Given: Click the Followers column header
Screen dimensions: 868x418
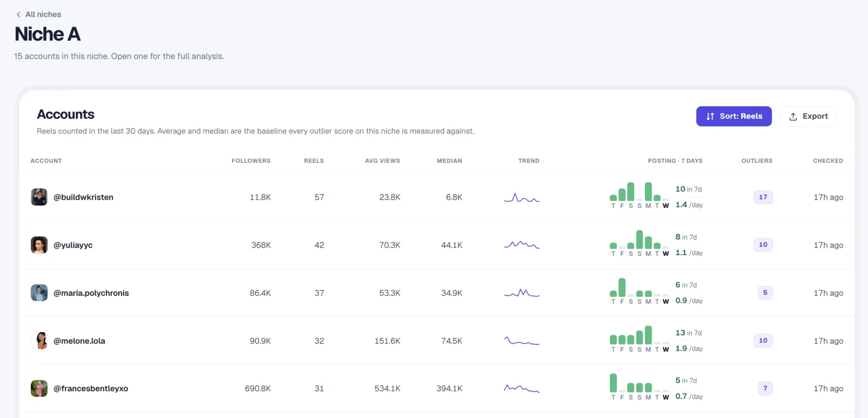Looking at the screenshot, I should pos(251,161).
